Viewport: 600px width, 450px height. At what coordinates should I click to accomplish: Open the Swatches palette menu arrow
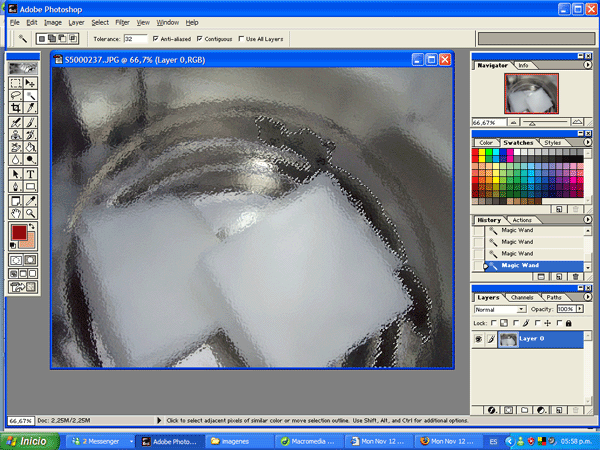(x=588, y=142)
